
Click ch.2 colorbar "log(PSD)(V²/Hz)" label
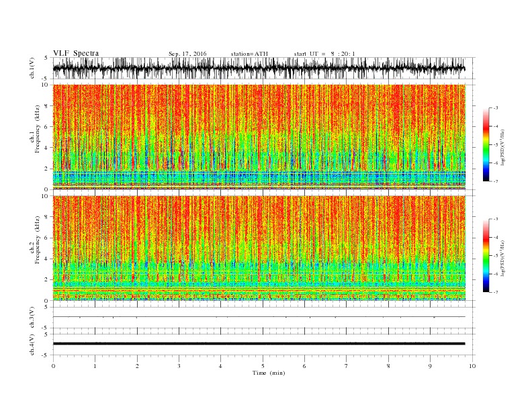pyautogui.click(x=503, y=258)
